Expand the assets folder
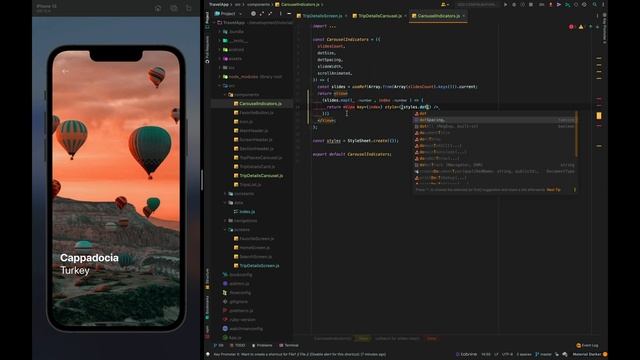The width and height of the screenshot is (640, 360). (x=220, y=59)
